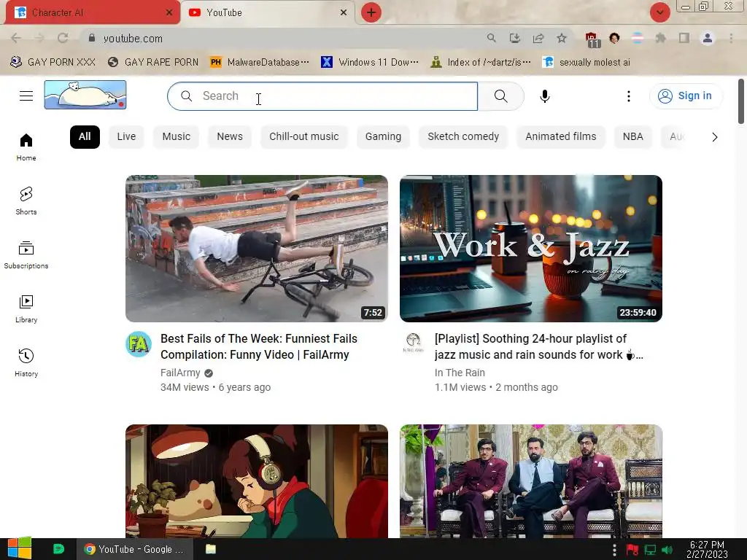Open Library in the sidebar
Screen dimensions: 747x560
point(26,309)
